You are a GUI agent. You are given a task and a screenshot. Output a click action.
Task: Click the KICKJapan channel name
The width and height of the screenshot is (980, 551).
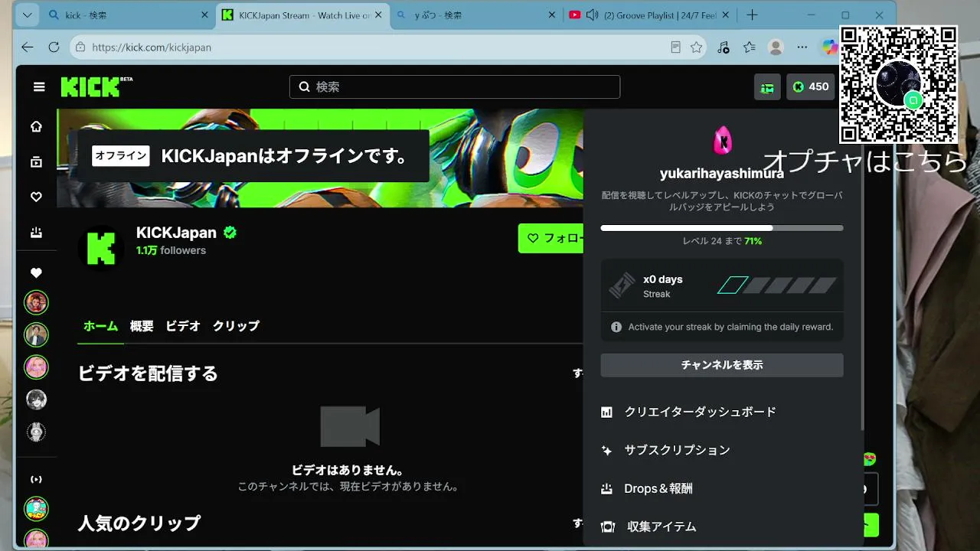pos(176,233)
